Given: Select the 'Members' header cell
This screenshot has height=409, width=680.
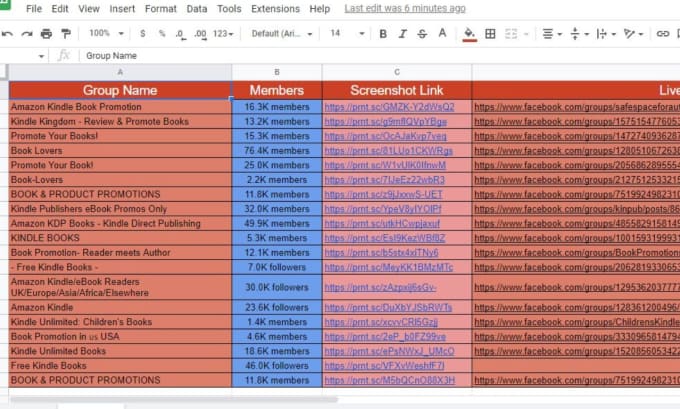Looking at the screenshot, I should click(277, 90).
